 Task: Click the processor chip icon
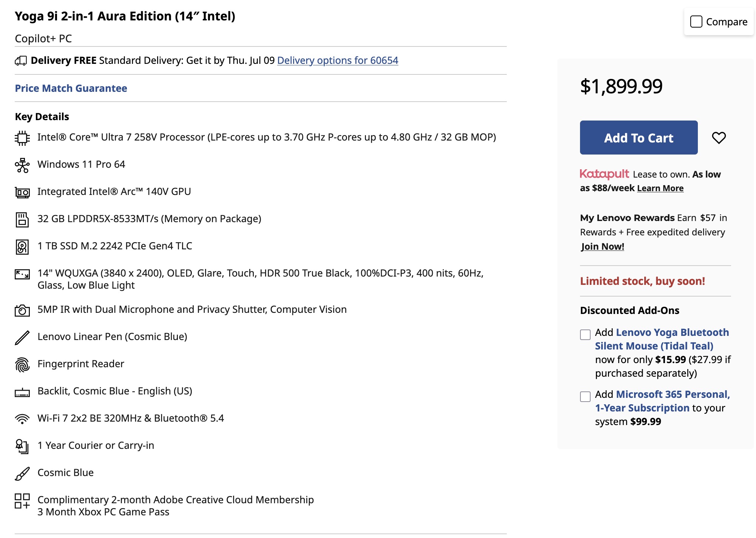coord(22,138)
